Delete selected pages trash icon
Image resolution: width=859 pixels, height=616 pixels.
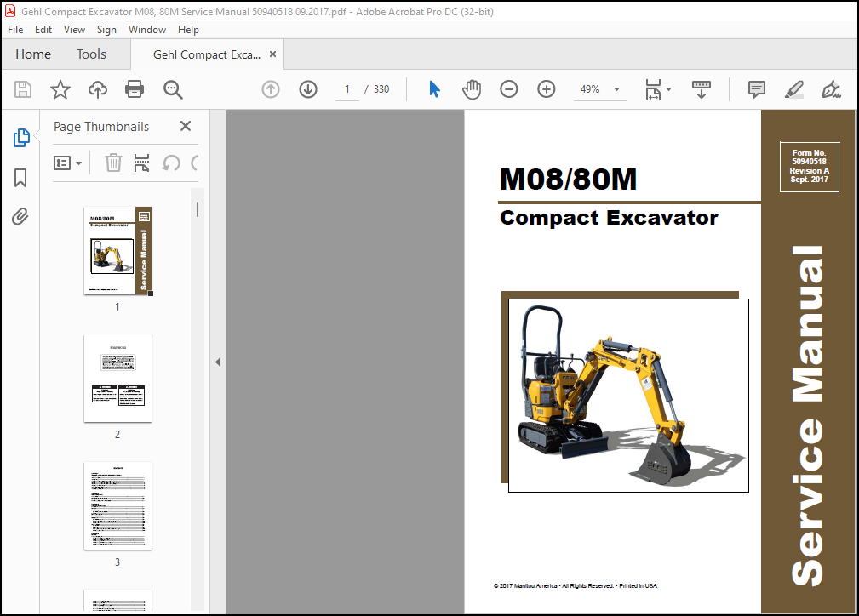pos(113,163)
